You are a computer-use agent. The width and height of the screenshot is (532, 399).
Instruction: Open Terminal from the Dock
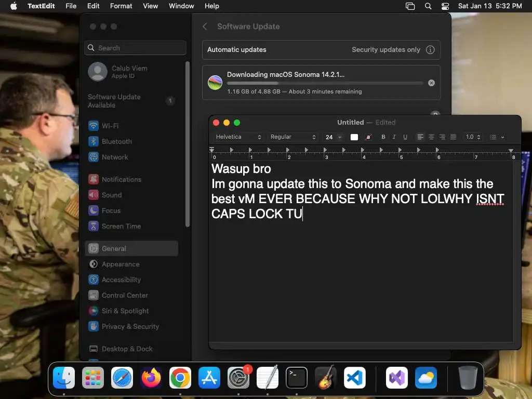297,378
